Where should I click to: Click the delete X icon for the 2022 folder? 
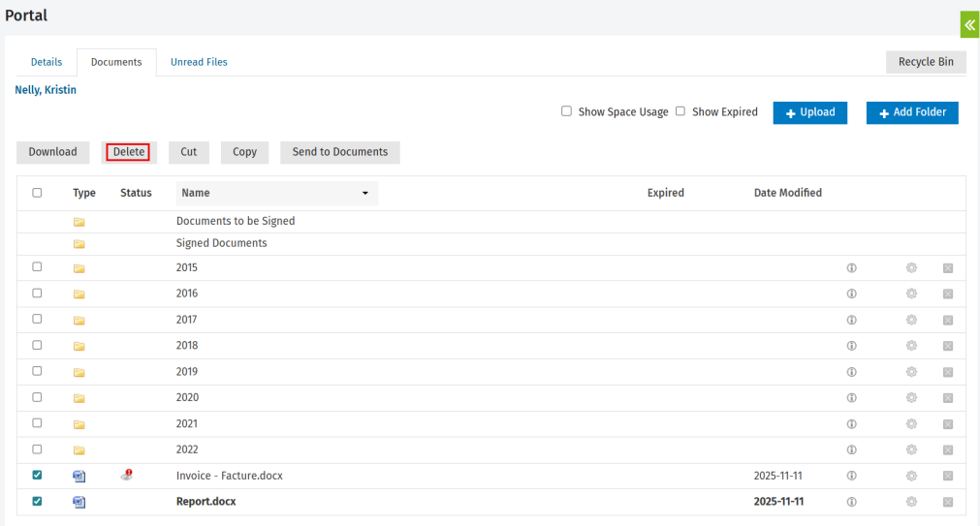[x=948, y=449]
